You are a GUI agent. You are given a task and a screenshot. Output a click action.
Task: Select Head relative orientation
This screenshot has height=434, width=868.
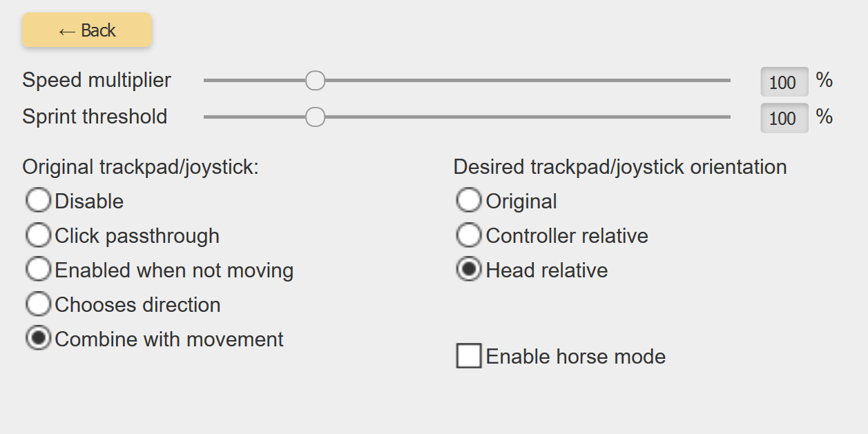[x=469, y=270]
